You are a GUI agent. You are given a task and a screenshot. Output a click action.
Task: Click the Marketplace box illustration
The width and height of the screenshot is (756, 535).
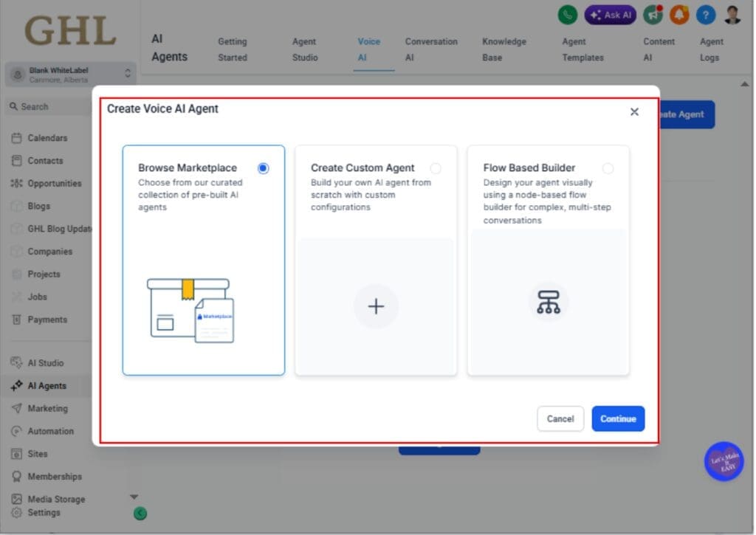click(x=190, y=311)
